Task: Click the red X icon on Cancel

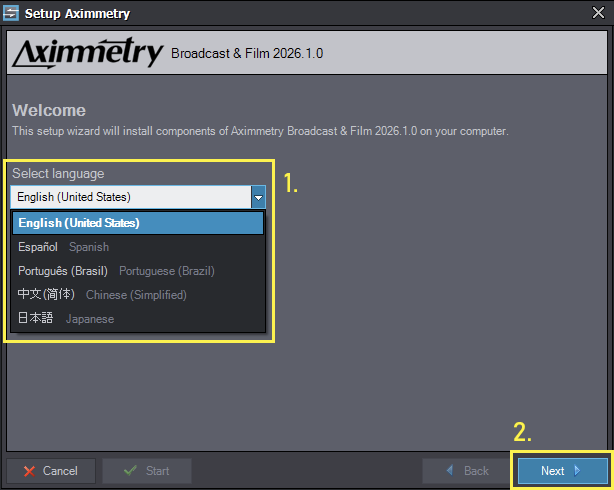Action: click(x=30, y=471)
